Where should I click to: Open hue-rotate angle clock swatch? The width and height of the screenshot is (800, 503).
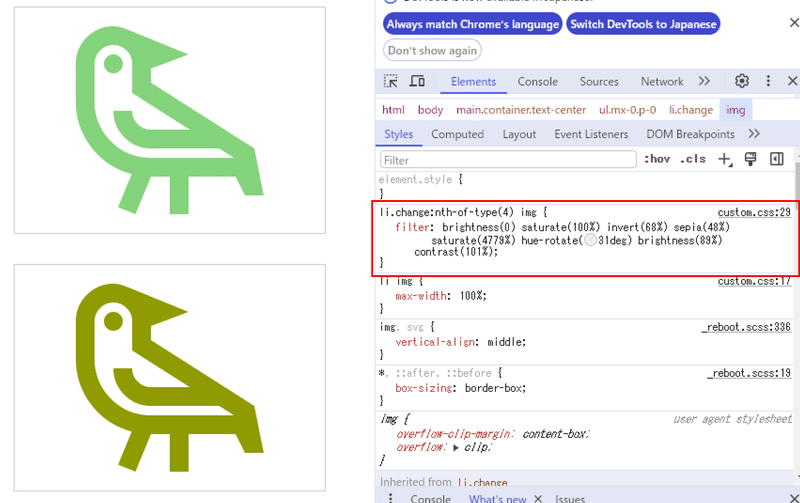pyautogui.click(x=590, y=240)
